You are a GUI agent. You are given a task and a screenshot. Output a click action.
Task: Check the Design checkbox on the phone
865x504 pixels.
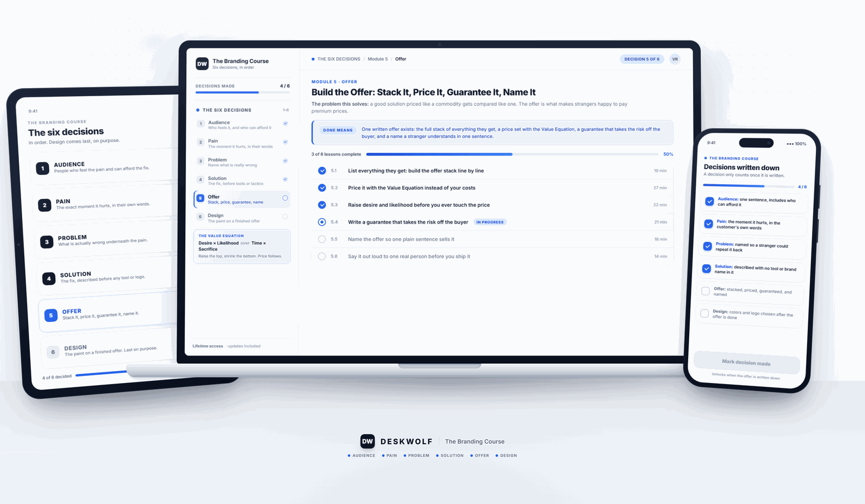click(x=704, y=313)
